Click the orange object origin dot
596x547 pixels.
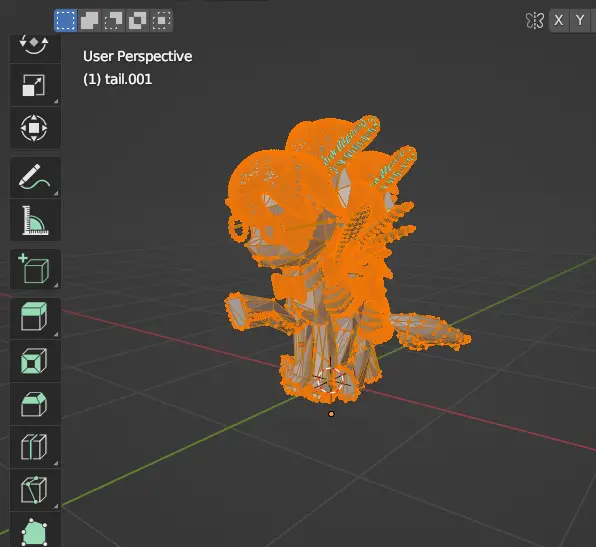coord(331,414)
